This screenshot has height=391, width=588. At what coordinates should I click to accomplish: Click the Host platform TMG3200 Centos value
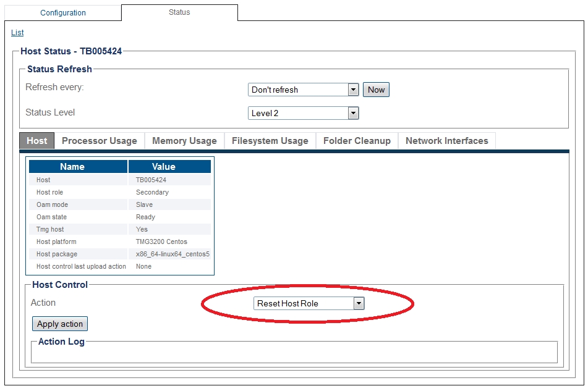pos(161,242)
